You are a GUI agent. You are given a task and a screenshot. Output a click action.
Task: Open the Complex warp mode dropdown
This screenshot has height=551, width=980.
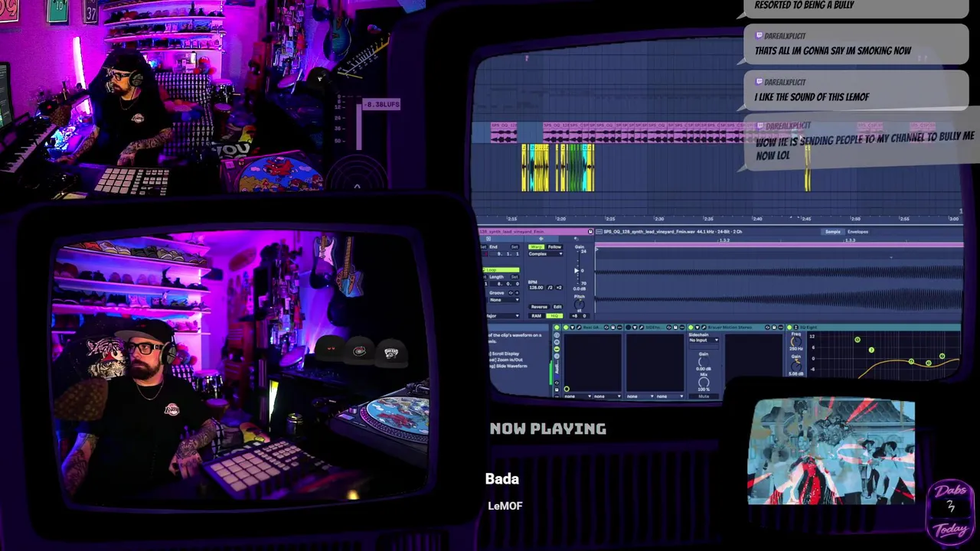(545, 254)
